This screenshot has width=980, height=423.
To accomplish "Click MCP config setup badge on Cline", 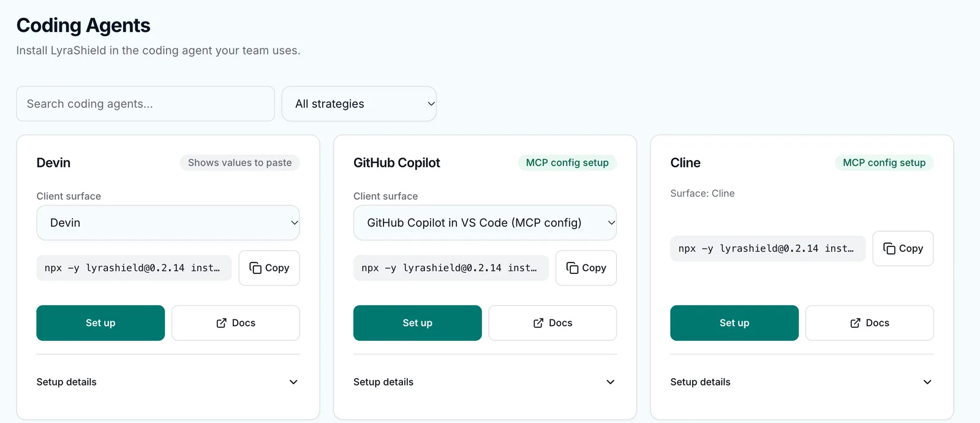I will point(884,162).
